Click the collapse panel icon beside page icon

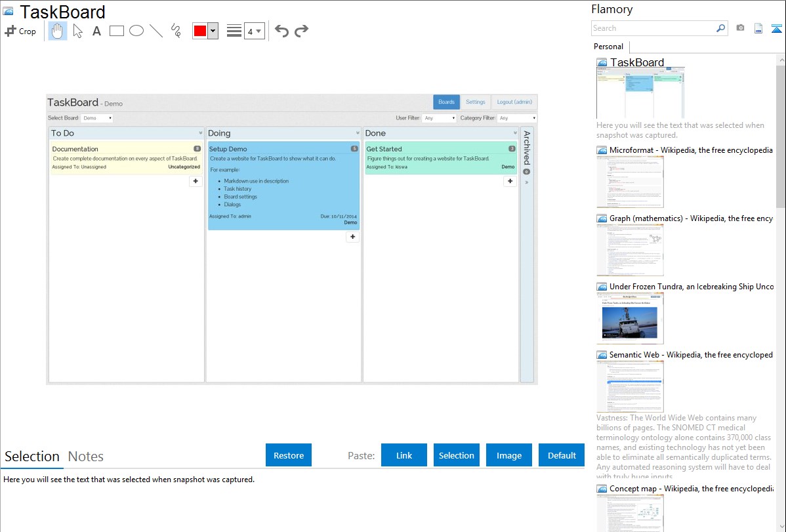pos(776,28)
